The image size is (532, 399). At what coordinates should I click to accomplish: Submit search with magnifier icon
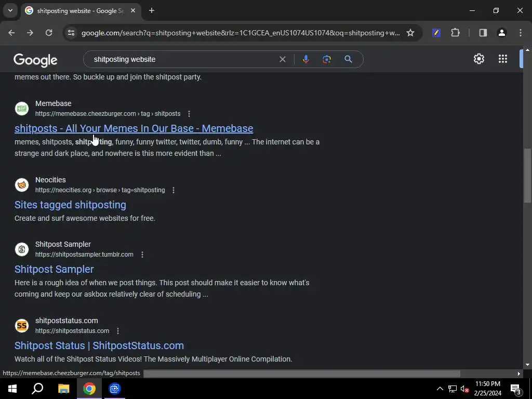pyautogui.click(x=348, y=59)
